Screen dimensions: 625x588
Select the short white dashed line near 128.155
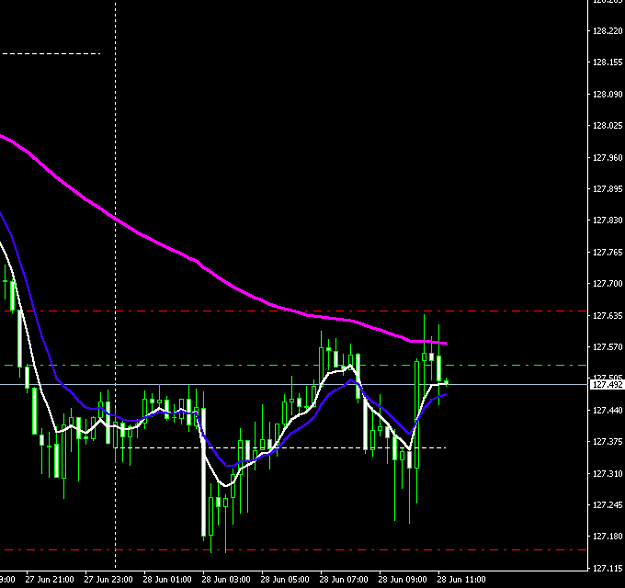[x=51, y=53]
